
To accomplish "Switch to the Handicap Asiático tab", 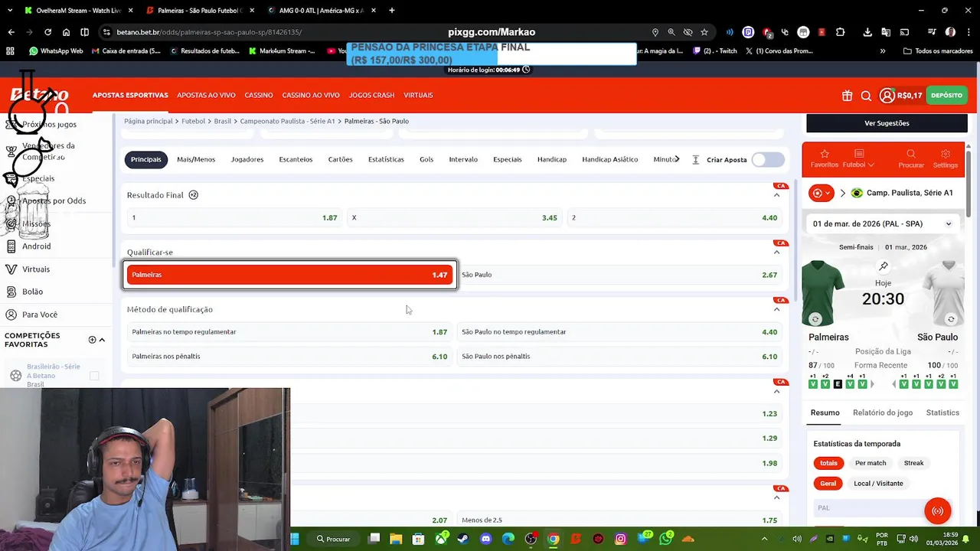I will click(x=609, y=159).
